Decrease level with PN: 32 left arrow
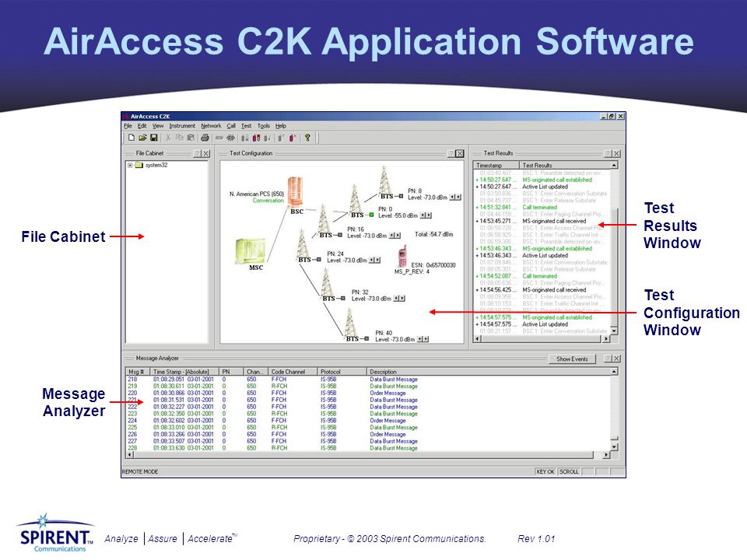This screenshot has width=747, height=560. click(396, 299)
